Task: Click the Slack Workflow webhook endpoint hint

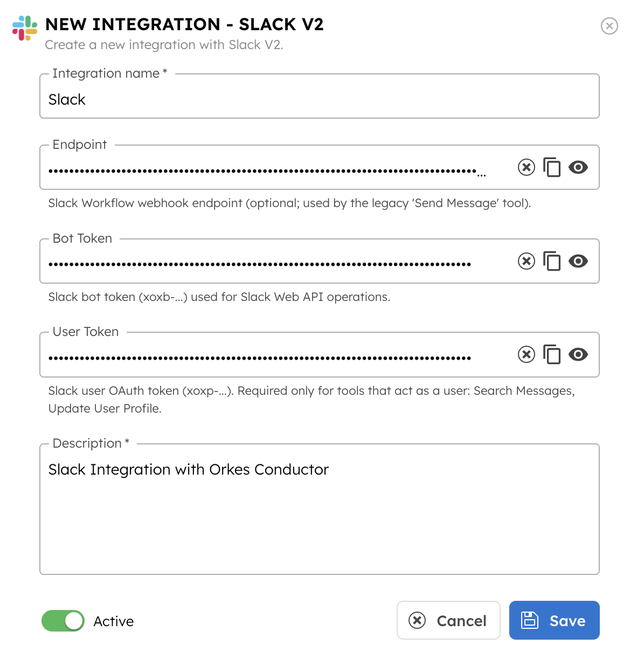Action: pyautogui.click(x=289, y=203)
